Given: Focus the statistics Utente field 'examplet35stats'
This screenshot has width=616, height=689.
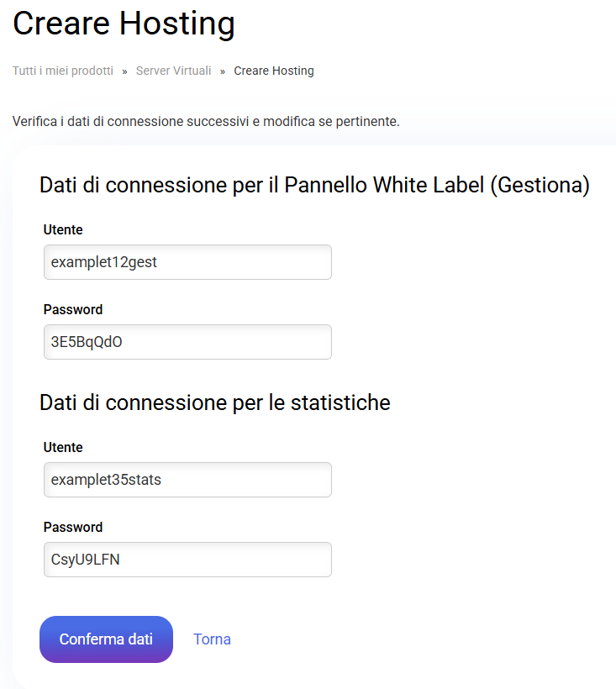Looking at the screenshot, I should coord(187,480).
